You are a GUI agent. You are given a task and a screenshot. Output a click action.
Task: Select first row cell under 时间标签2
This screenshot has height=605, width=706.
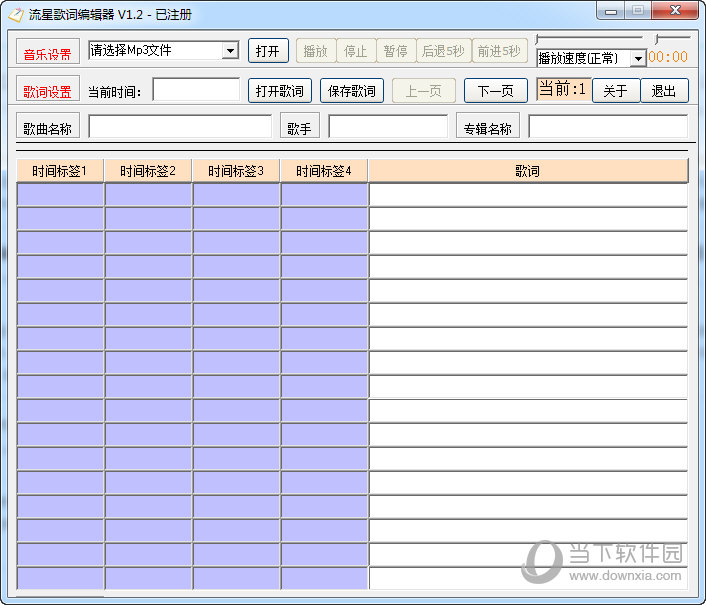click(x=149, y=195)
